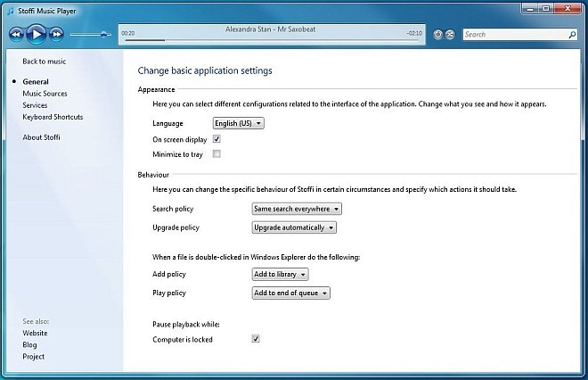
Task: Go Back to music
Action: tap(45, 62)
